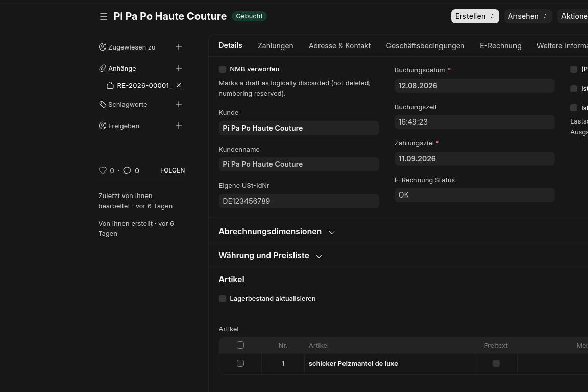
Task: Click the Freitext column header
Action: click(x=496, y=346)
